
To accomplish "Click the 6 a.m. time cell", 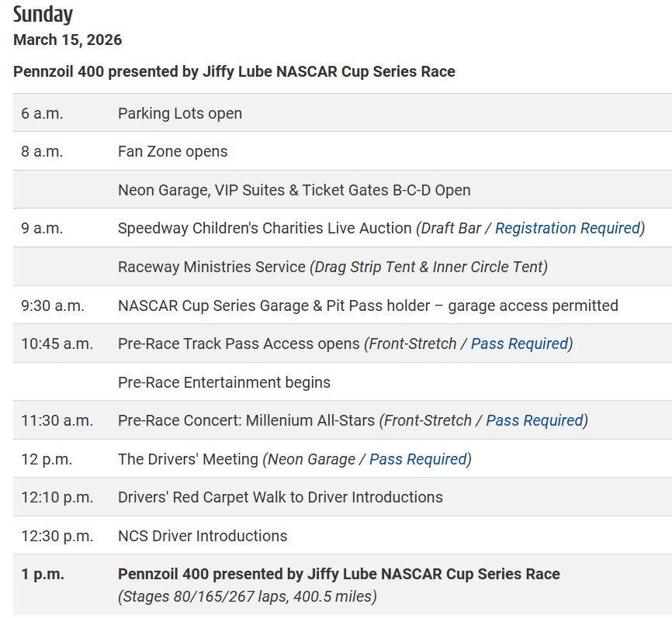I will tap(42, 113).
